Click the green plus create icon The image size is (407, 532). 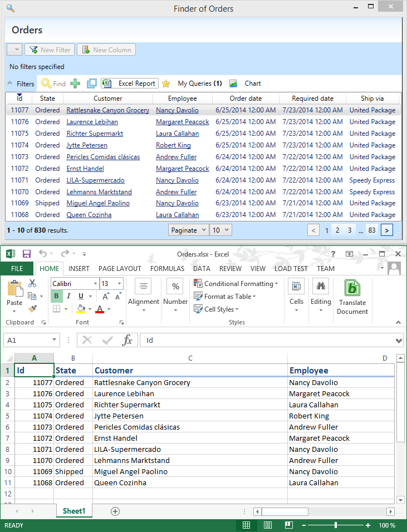[x=75, y=83]
